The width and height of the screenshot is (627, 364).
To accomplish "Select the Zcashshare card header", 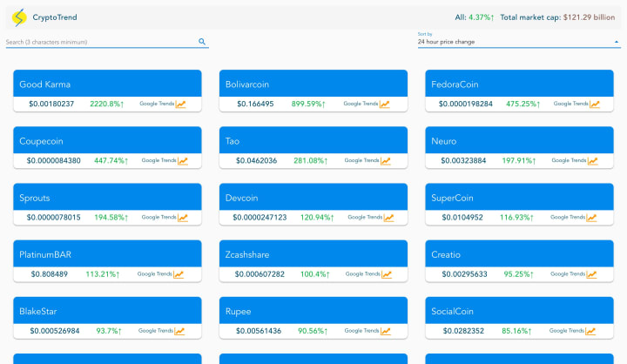I will [x=313, y=254].
